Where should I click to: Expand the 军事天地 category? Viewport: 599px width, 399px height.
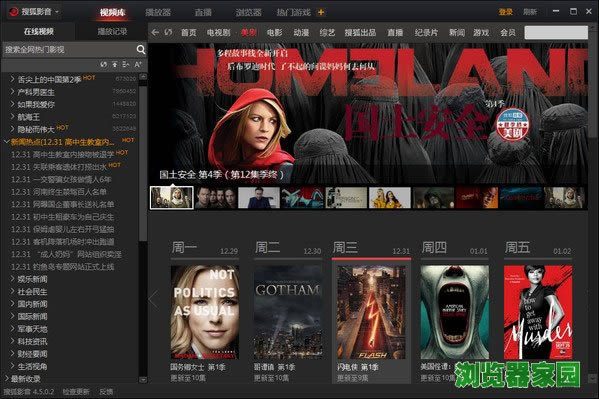(12, 329)
